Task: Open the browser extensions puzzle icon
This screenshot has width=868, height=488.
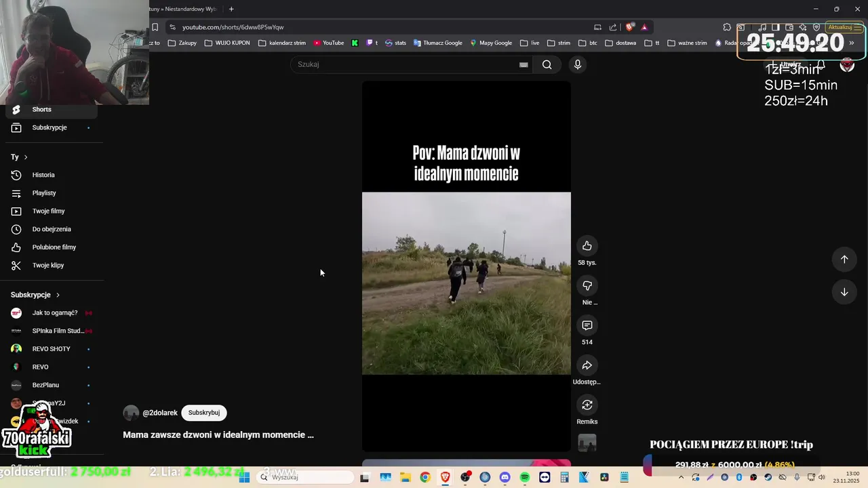Action: click(727, 27)
